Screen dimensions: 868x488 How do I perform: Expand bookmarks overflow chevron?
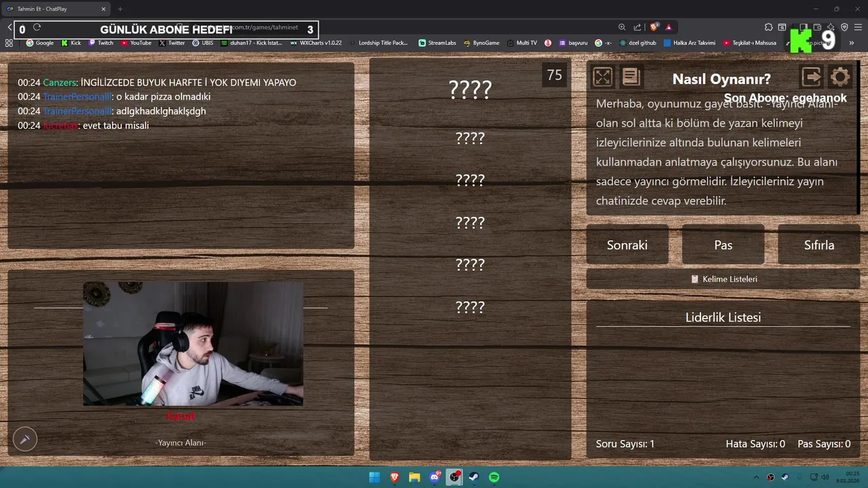(x=852, y=43)
